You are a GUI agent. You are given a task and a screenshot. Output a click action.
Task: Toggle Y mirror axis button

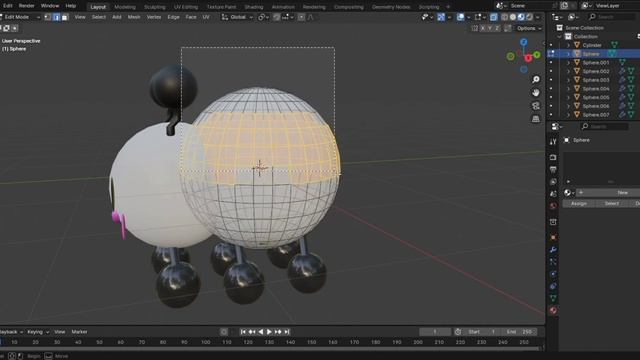click(x=490, y=28)
